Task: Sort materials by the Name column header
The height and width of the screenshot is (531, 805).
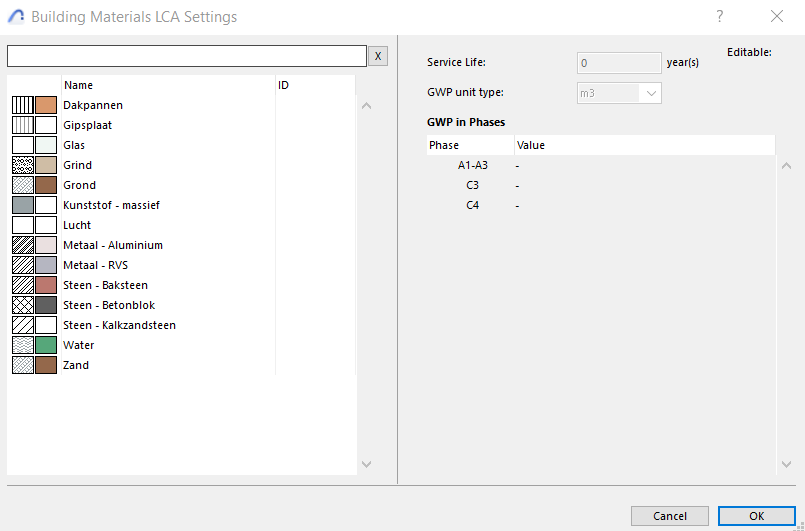Action: tap(168, 86)
